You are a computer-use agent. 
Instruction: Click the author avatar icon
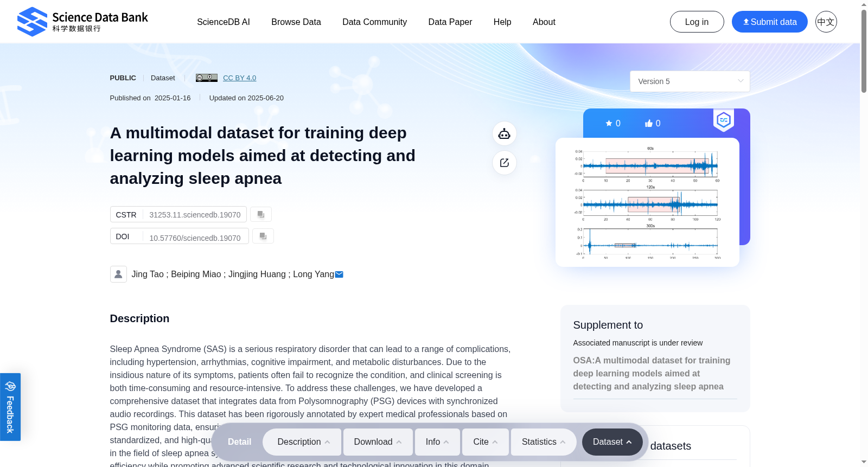[118, 274]
